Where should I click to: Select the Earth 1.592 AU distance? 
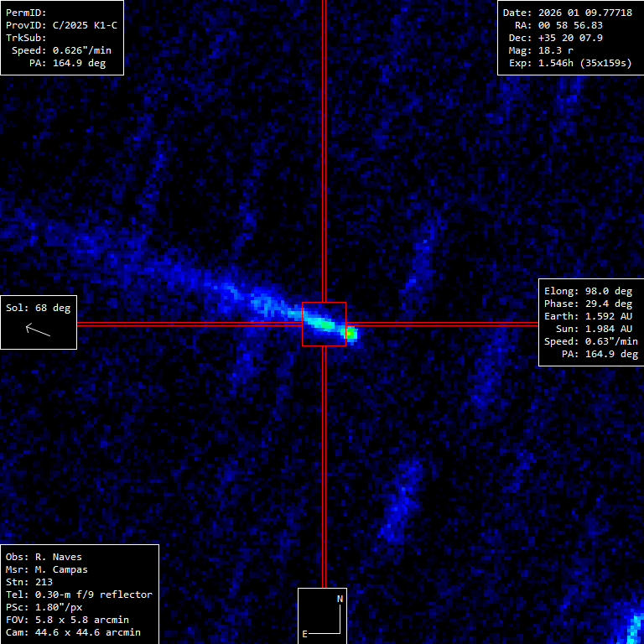coord(588,316)
